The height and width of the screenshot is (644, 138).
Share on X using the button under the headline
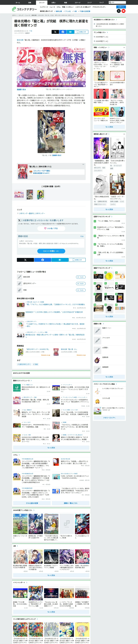click(55, 32)
